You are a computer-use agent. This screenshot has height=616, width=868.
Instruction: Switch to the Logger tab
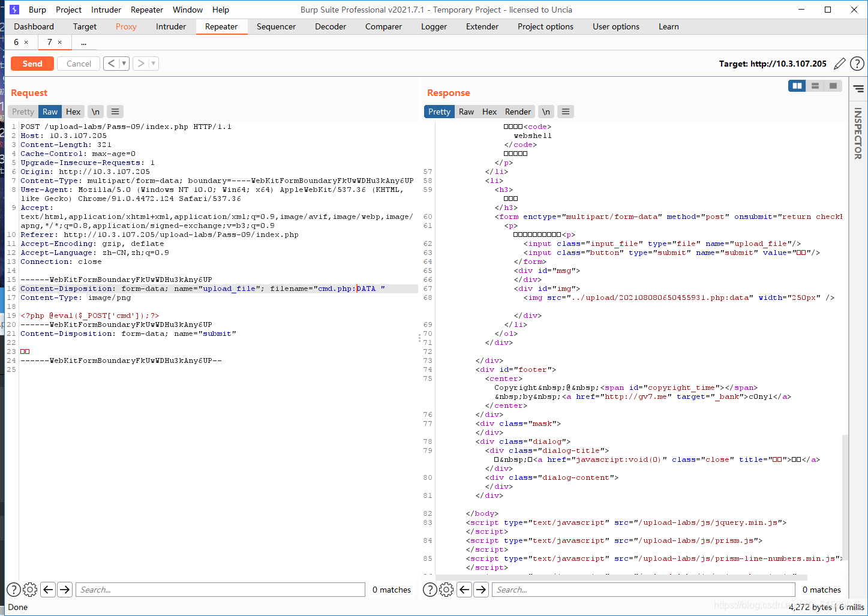tap(434, 26)
